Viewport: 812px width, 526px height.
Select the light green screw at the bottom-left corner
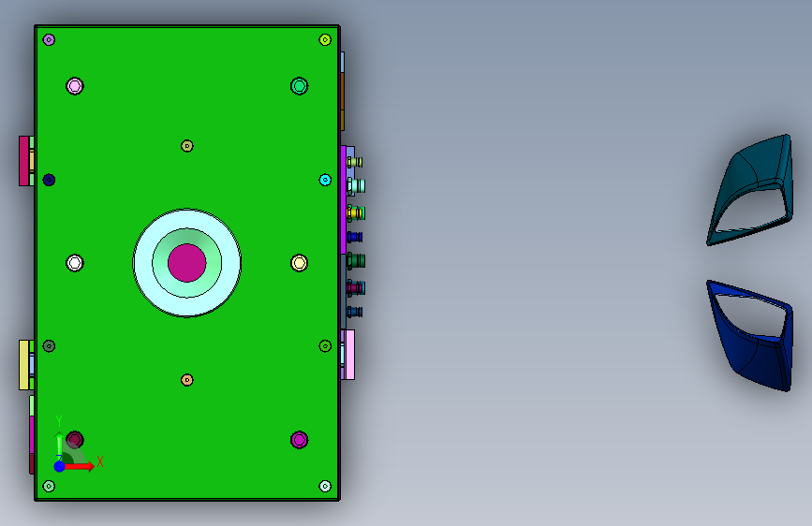click(49, 486)
